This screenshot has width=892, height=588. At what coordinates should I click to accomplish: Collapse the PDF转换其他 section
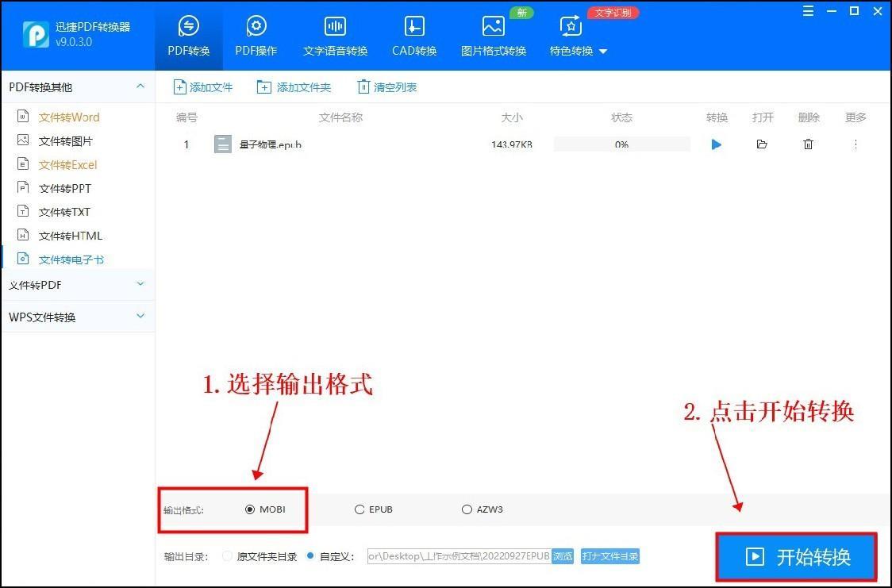140,86
